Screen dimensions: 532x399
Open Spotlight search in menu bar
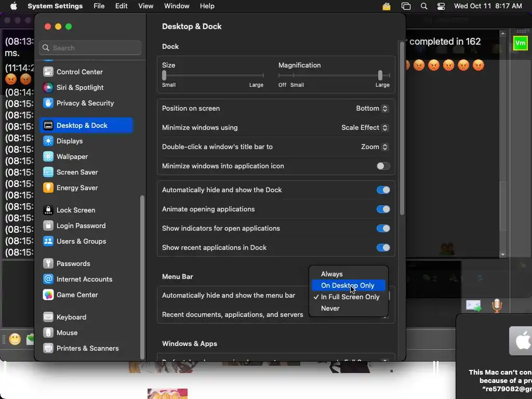click(x=424, y=6)
